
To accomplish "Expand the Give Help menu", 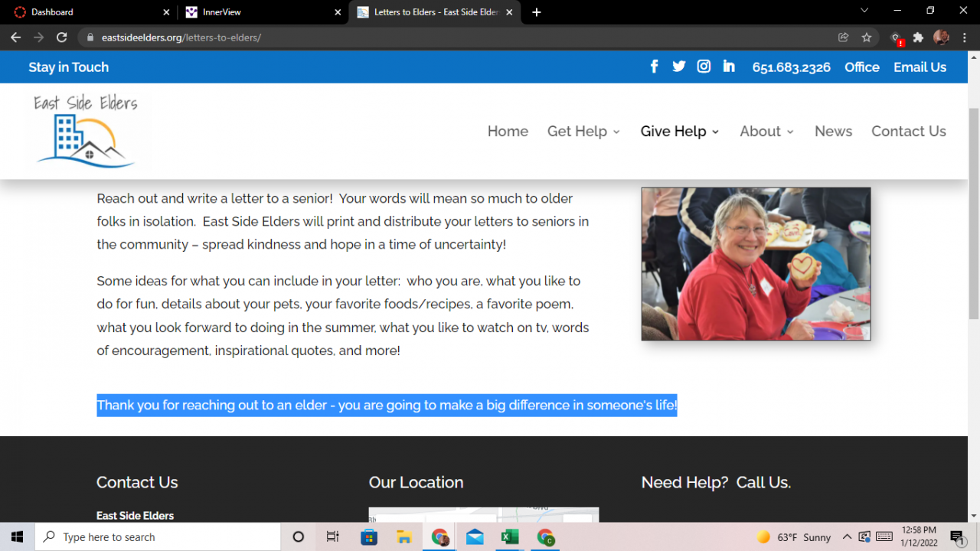I will tap(680, 132).
